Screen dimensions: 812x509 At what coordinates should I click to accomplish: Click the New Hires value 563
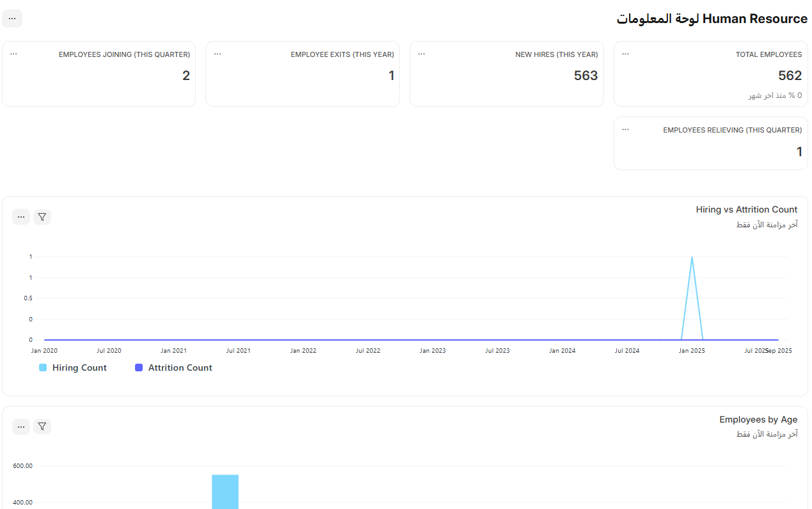585,76
